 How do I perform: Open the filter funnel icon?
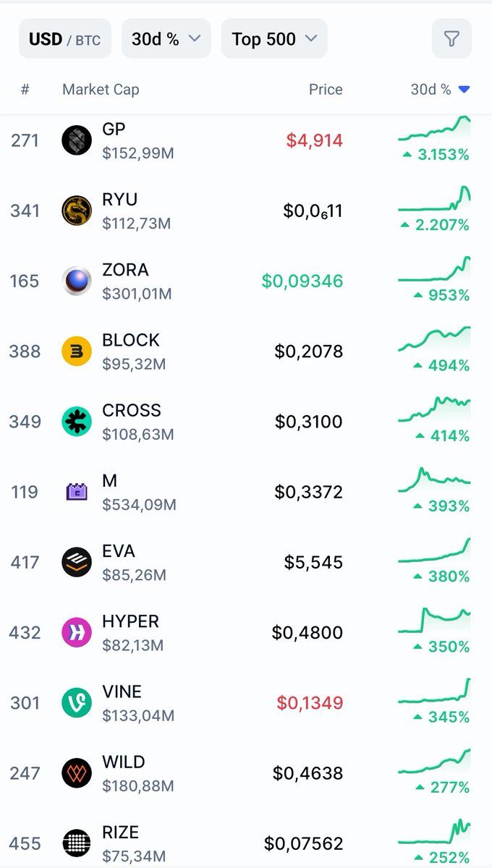click(451, 38)
